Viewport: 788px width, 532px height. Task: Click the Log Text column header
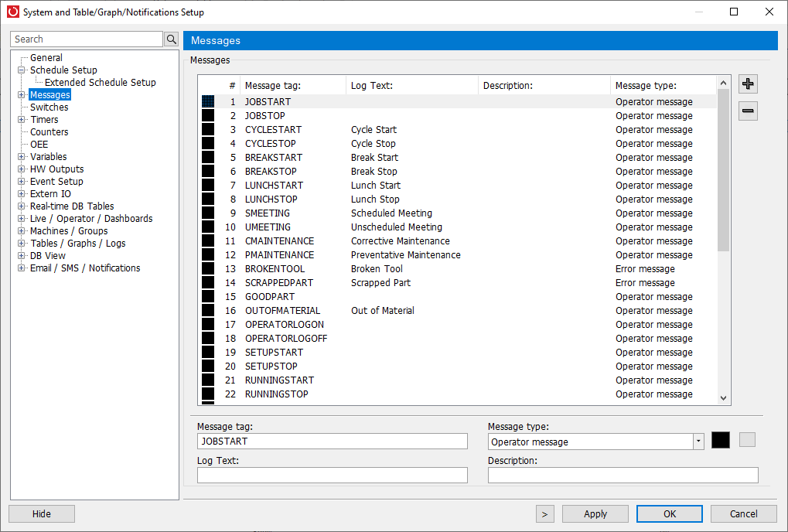pos(412,85)
